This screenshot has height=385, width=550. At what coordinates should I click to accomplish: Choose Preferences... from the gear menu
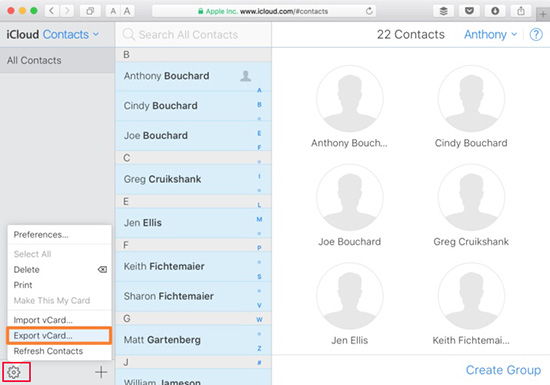(59, 235)
